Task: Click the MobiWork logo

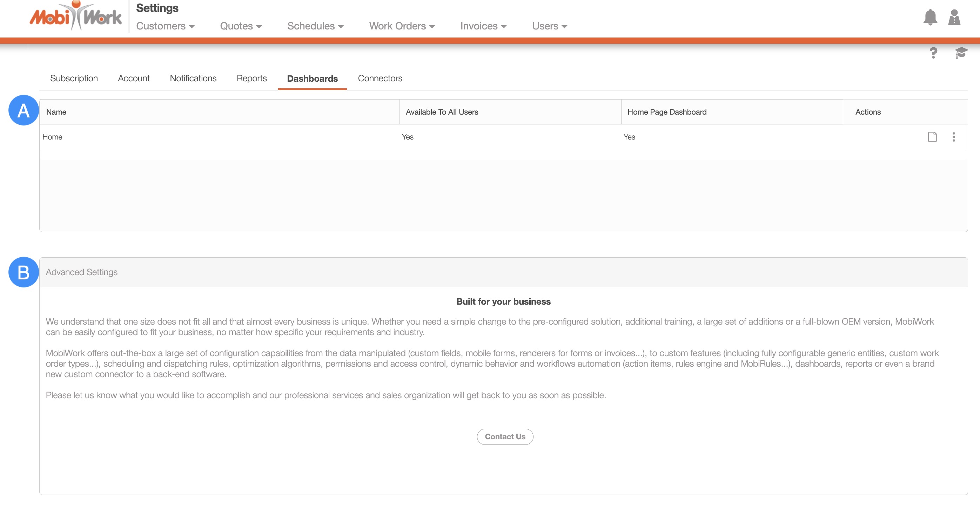Action: coord(75,17)
